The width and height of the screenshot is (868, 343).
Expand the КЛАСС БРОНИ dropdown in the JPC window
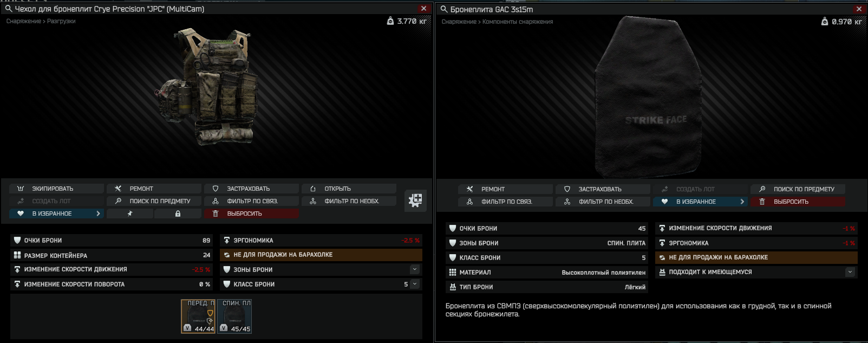point(415,284)
